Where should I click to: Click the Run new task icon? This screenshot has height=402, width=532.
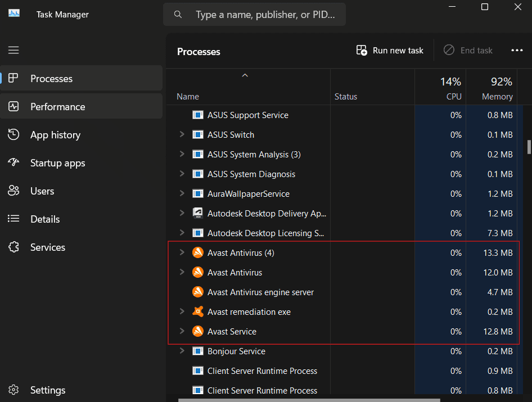coord(362,50)
